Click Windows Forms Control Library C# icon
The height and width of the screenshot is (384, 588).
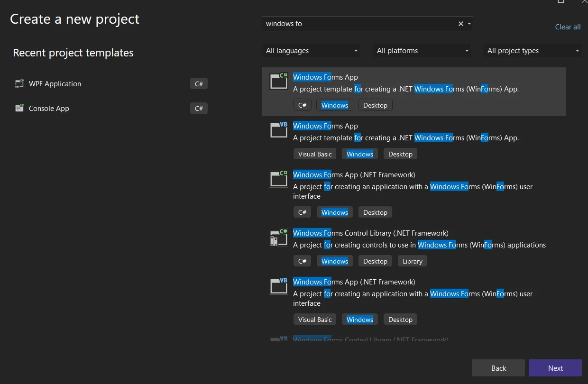[x=279, y=237]
